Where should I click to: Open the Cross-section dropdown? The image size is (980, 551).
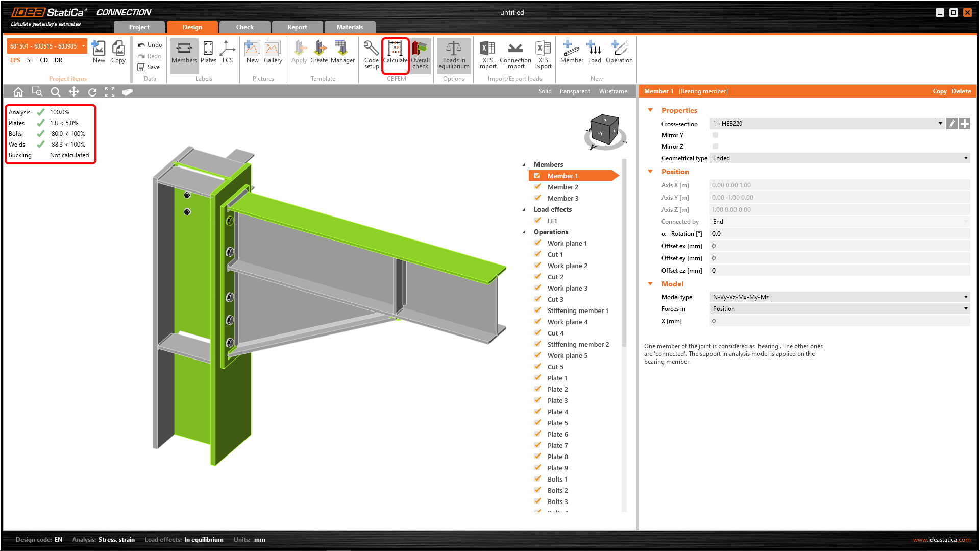tap(941, 123)
